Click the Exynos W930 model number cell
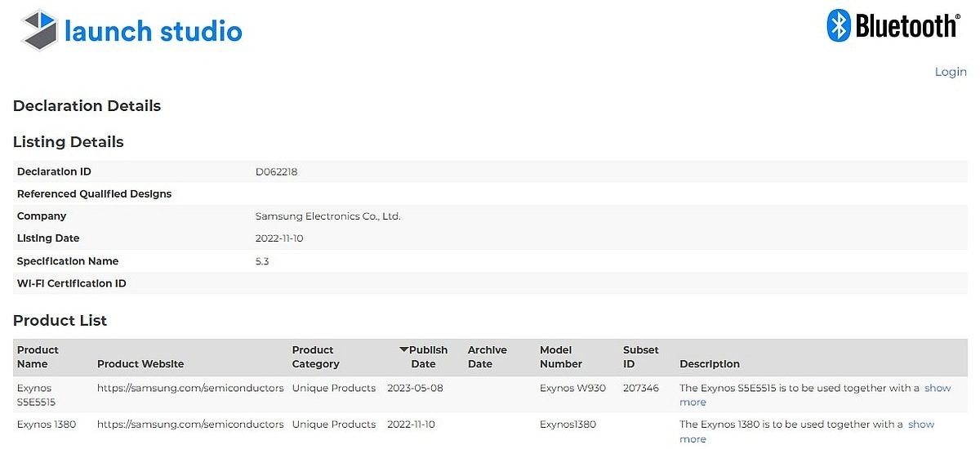 pos(572,389)
